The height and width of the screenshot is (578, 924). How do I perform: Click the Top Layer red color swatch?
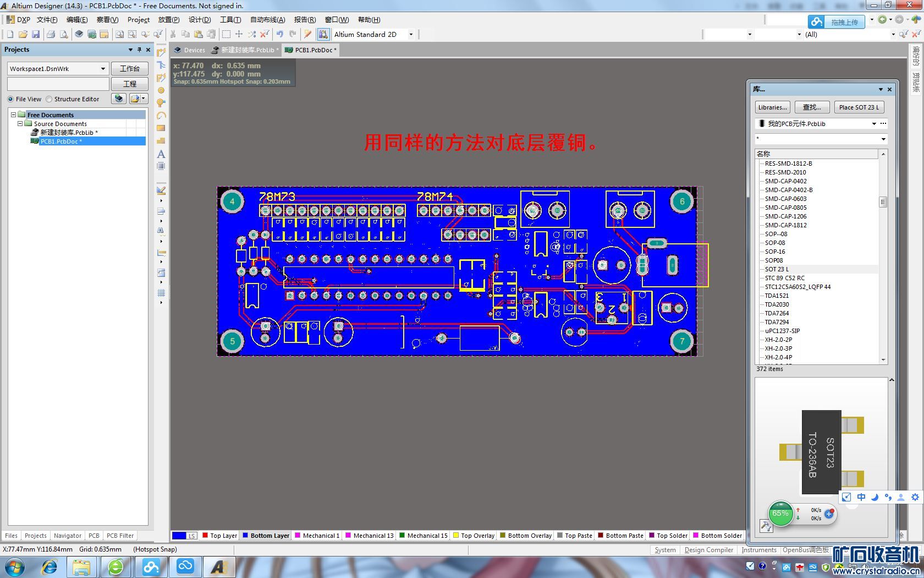click(x=205, y=535)
